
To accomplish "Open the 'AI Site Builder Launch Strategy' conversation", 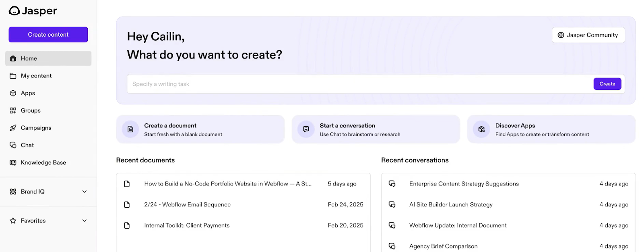I will 451,204.
